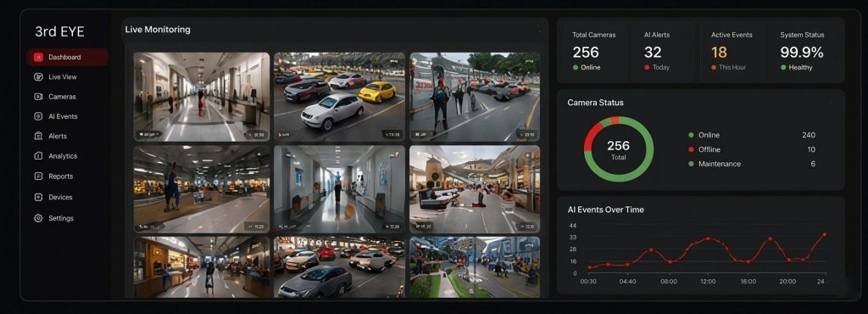This screenshot has width=868, height=314.
Task: Select the Maintenance legend label
Action: coord(720,164)
